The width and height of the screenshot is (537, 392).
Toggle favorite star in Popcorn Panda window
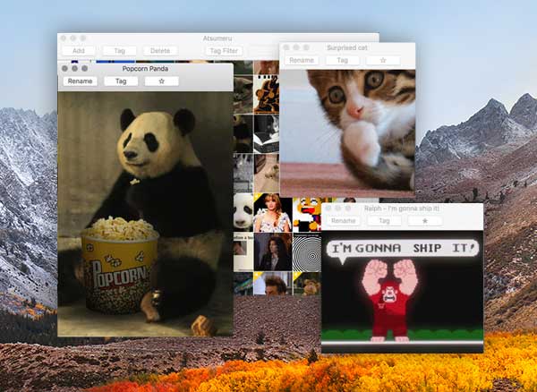pyautogui.click(x=162, y=81)
